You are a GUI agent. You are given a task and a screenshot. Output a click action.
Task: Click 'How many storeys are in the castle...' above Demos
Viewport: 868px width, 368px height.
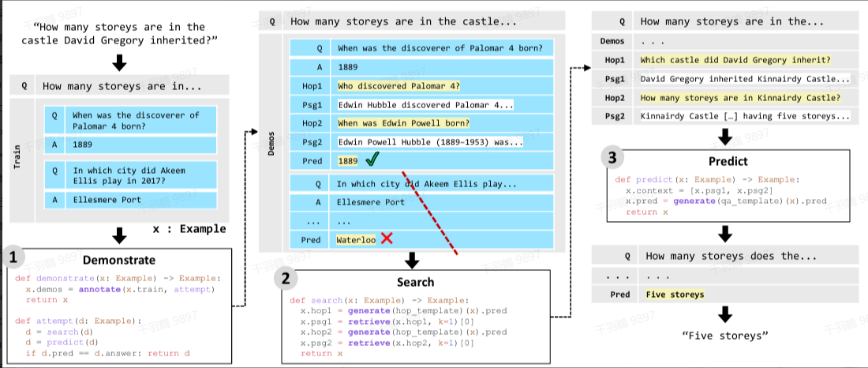[x=403, y=21]
